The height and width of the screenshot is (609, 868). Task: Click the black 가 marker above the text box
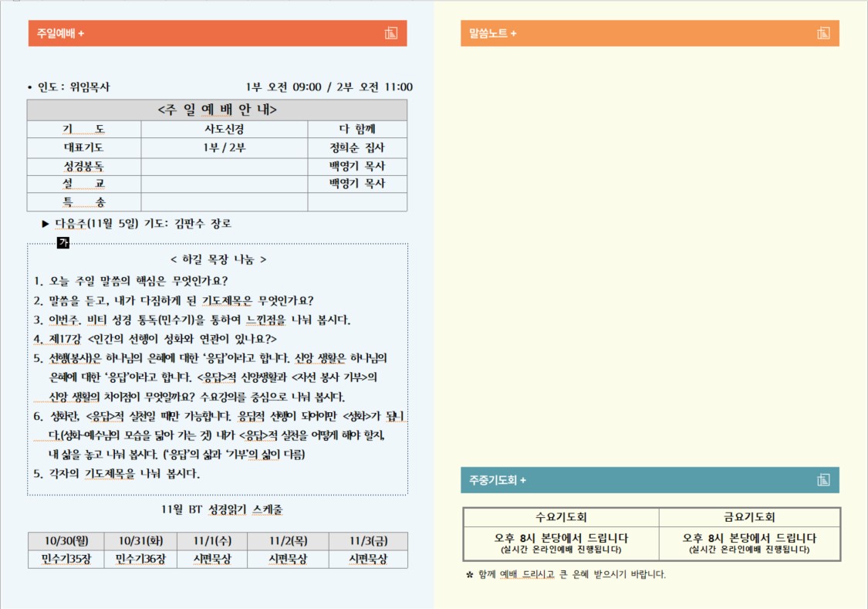(64, 243)
